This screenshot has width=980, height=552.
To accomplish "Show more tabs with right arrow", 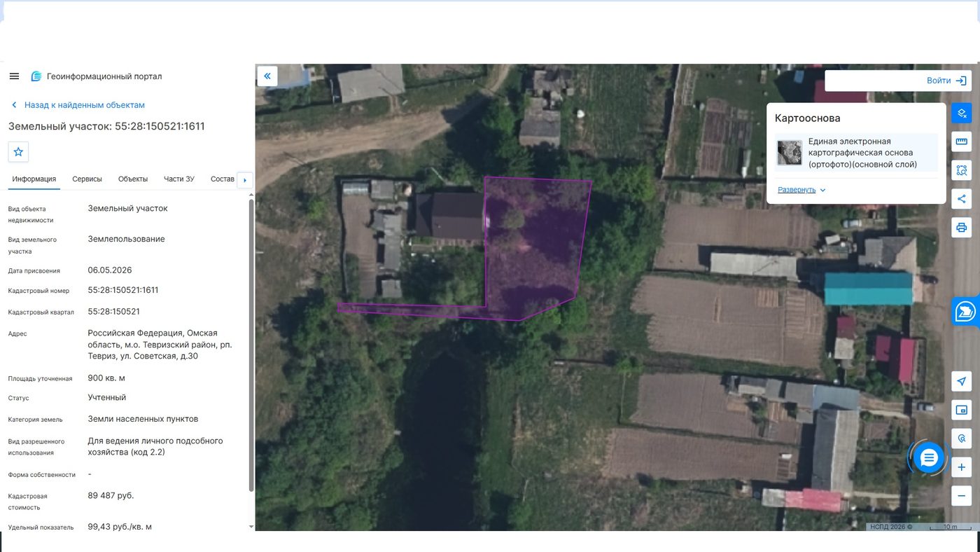I will [x=244, y=180].
